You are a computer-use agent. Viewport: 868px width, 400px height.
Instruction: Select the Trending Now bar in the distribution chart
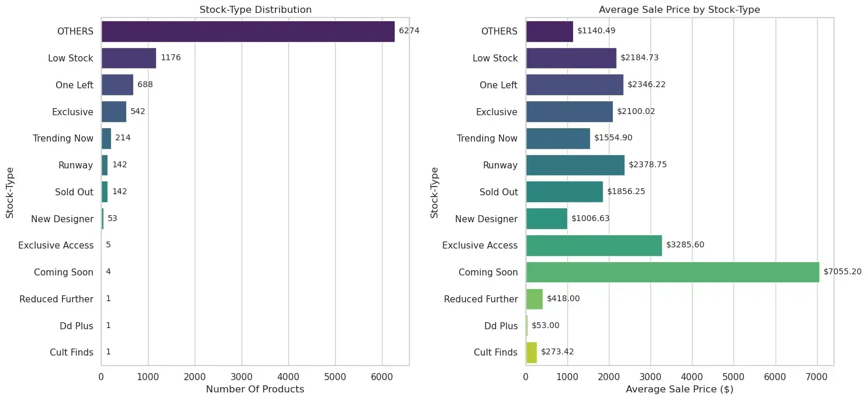tap(106, 138)
